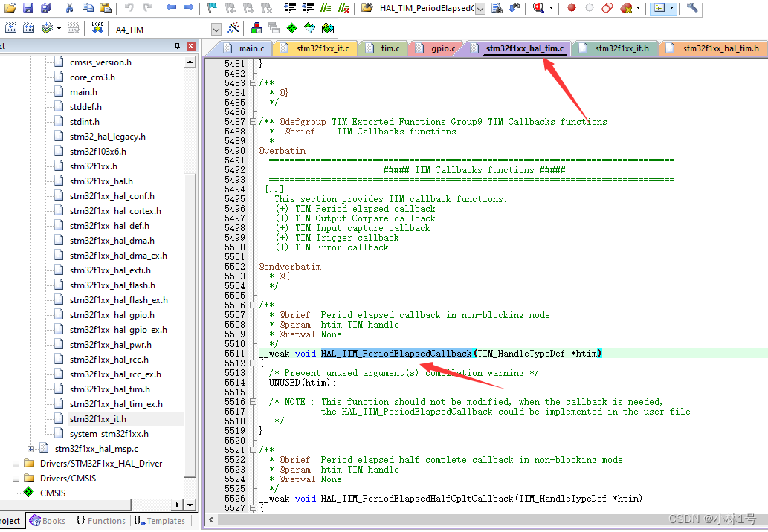Cut the selected text
Screen dimensions: 768x532
click(70, 8)
